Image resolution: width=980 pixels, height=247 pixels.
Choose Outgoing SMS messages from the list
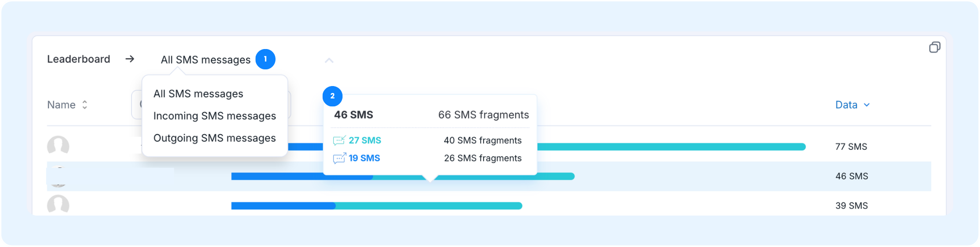[x=214, y=138]
